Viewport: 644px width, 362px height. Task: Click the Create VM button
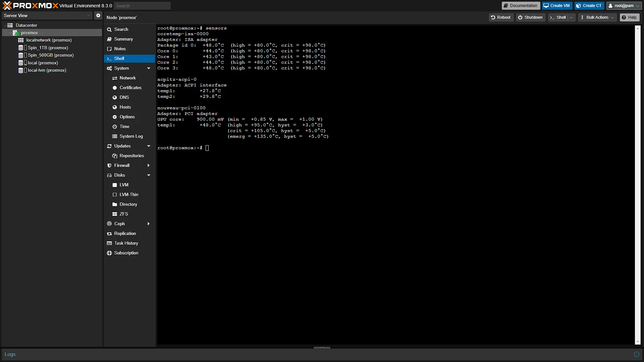click(557, 6)
